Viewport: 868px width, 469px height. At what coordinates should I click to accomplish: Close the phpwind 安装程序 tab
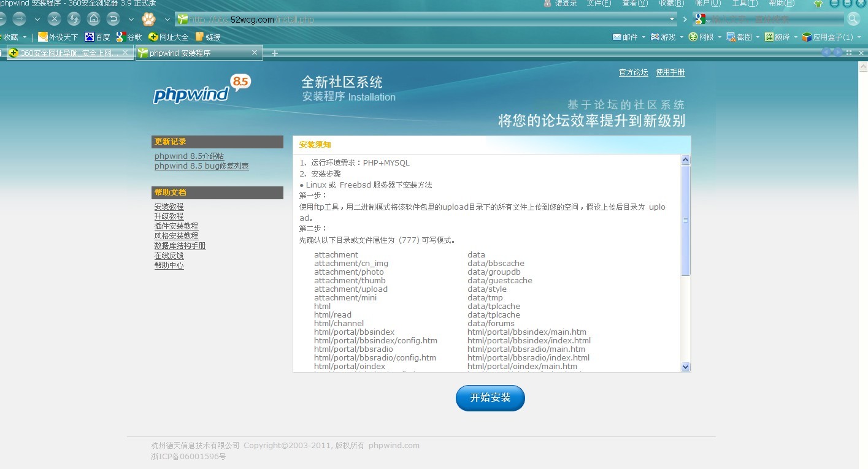pyautogui.click(x=255, y=53)
